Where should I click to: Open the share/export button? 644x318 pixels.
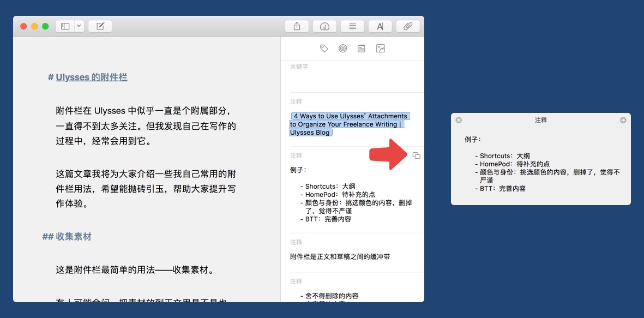click(297, 26)
